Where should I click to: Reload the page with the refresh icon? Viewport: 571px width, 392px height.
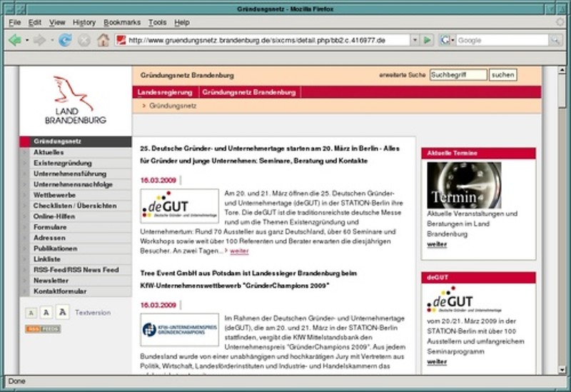click(x=65, y=40)
